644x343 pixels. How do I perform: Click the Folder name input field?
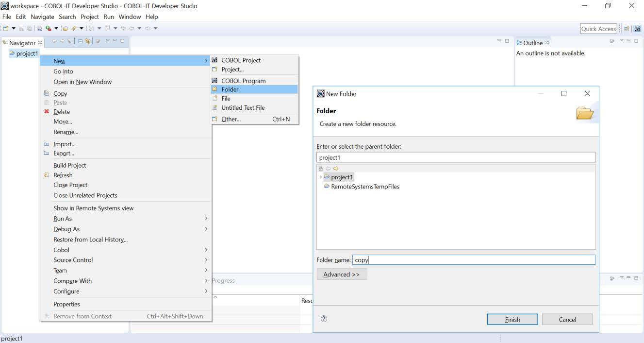[473, 260]
